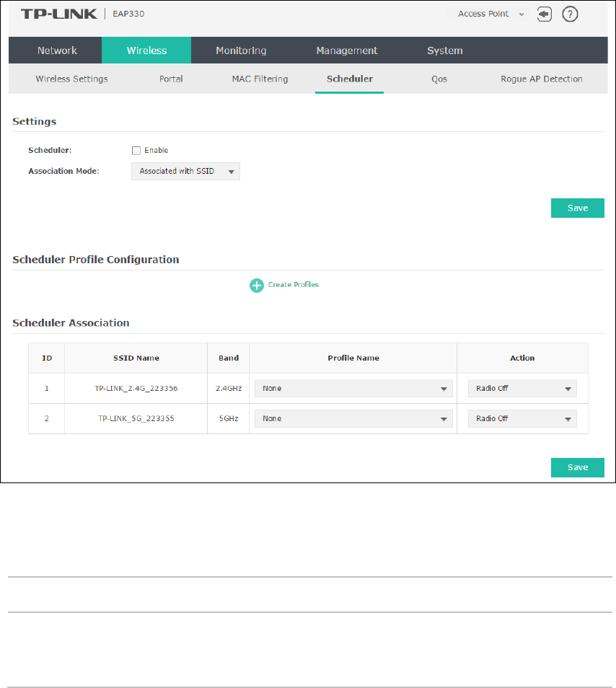Screen dimensions: 616x688
Task: Open the System tab
Action: tap(445, 50)
